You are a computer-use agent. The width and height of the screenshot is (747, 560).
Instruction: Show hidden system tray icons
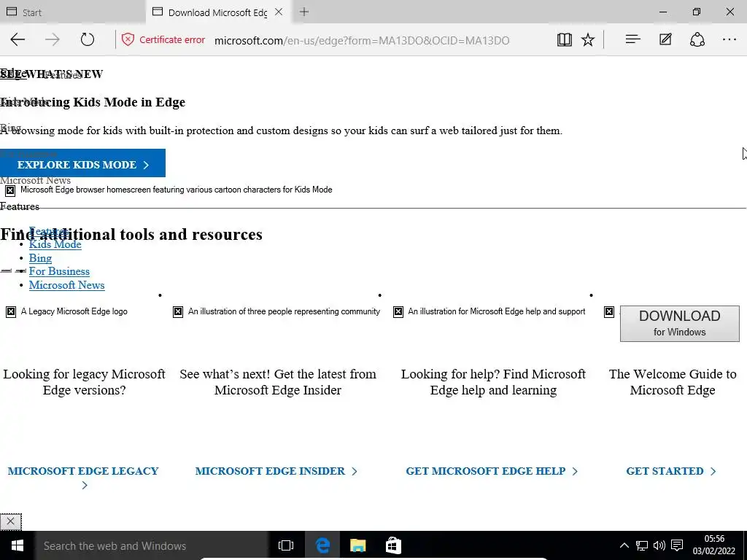pos(624,545)
